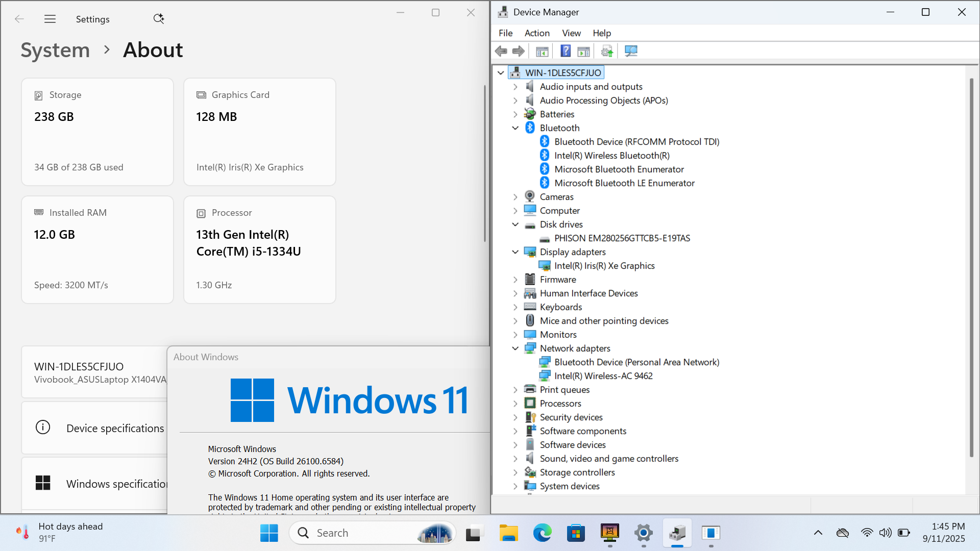Collapse the Display adapters category

515,252
